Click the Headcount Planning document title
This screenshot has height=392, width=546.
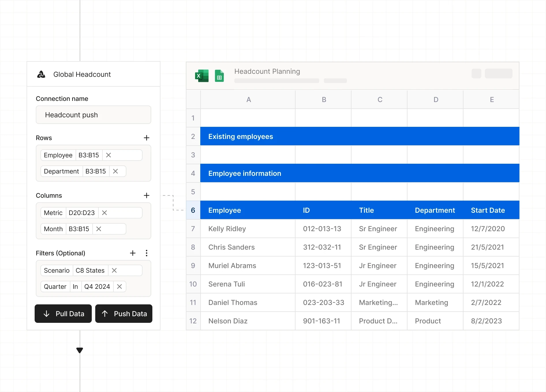pos(267,71)
